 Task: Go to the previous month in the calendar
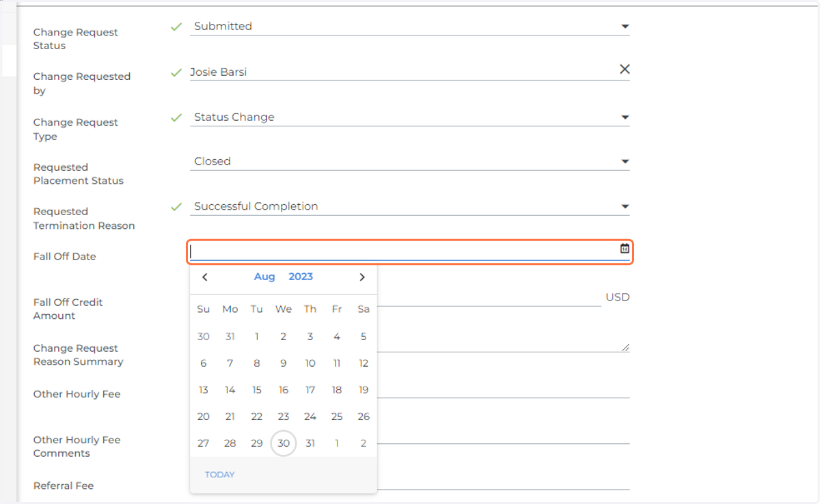tap(204, 277)
